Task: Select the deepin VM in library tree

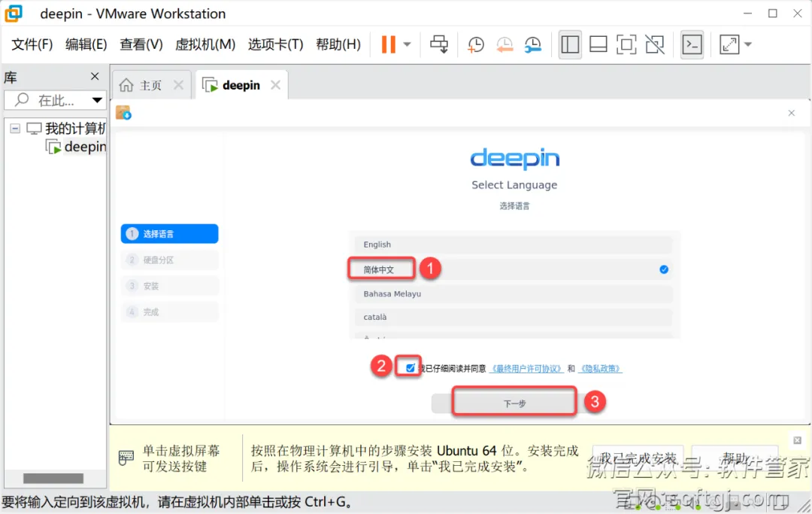Action: [x=85, y=148]
